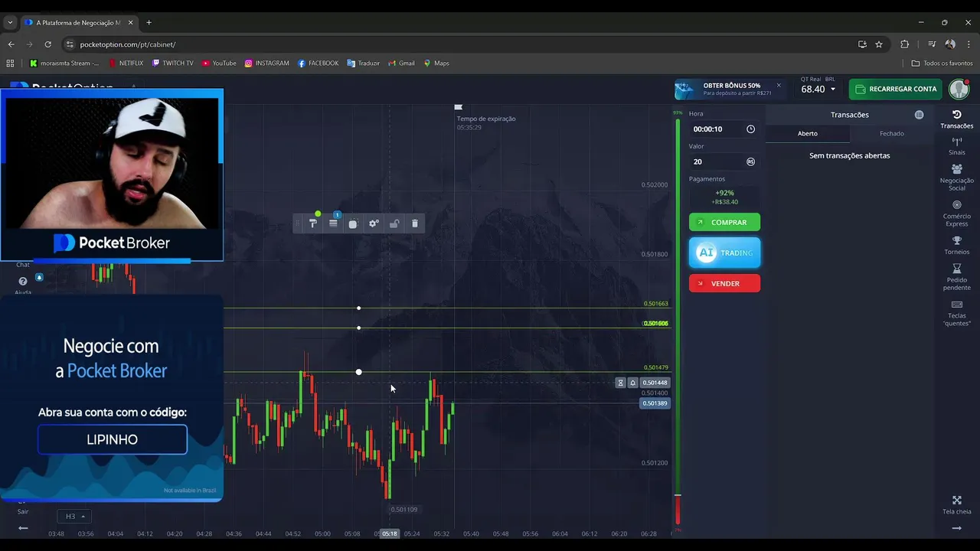Click the address bar with pocketoption.com URL
The image size is (980, 551).
point(459,44)
